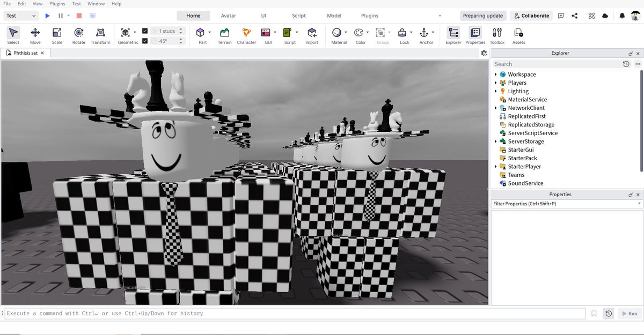
Task: Click the Preparing update button
Action: [483, 16]
